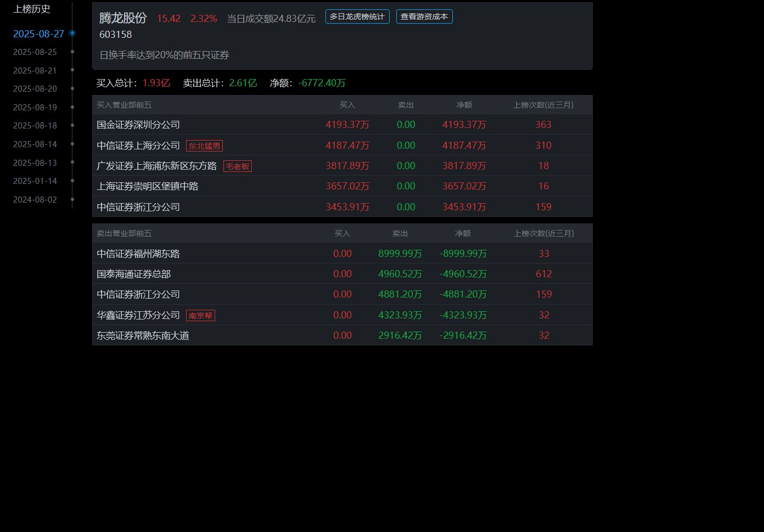Click listing count 363
The width and height of the screenshot is (764, 532).
[543, 125]
